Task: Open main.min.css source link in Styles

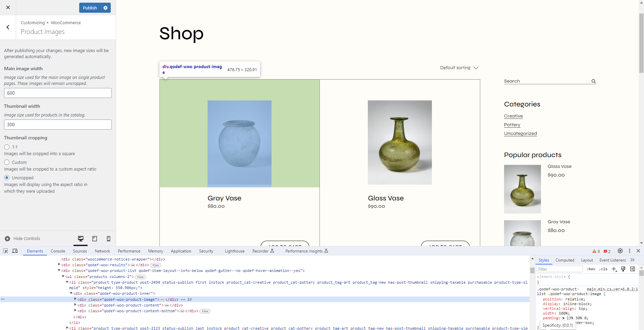Action: click(612, 289)
